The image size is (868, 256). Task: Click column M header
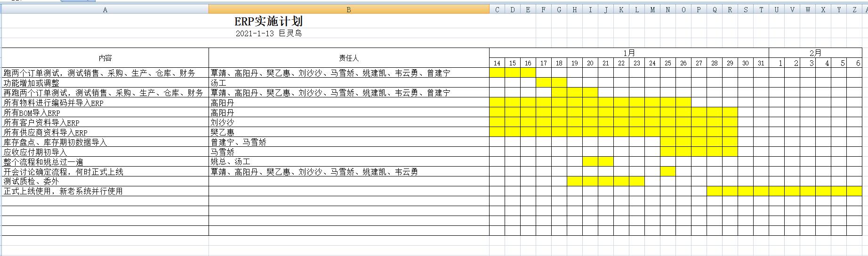pyautogui.click(x=652, y=9)
